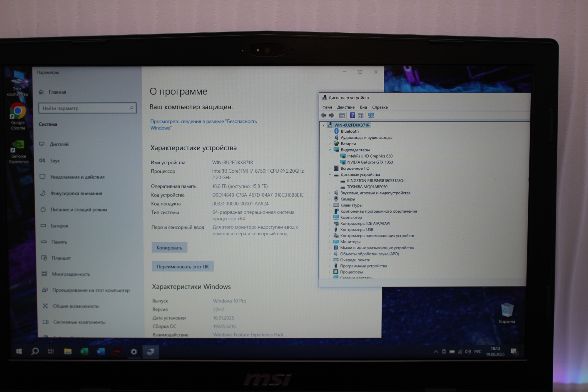Open File Explorer from the taskbar
Image resolution: width=588 pixels, height=392 pixels.
[x=68, y=351]
